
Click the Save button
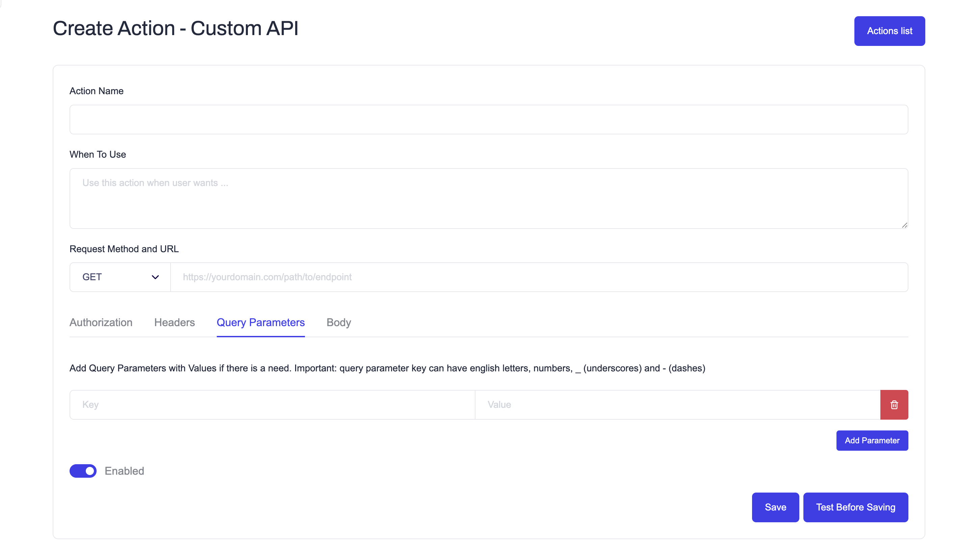click(x=775, y=507)
